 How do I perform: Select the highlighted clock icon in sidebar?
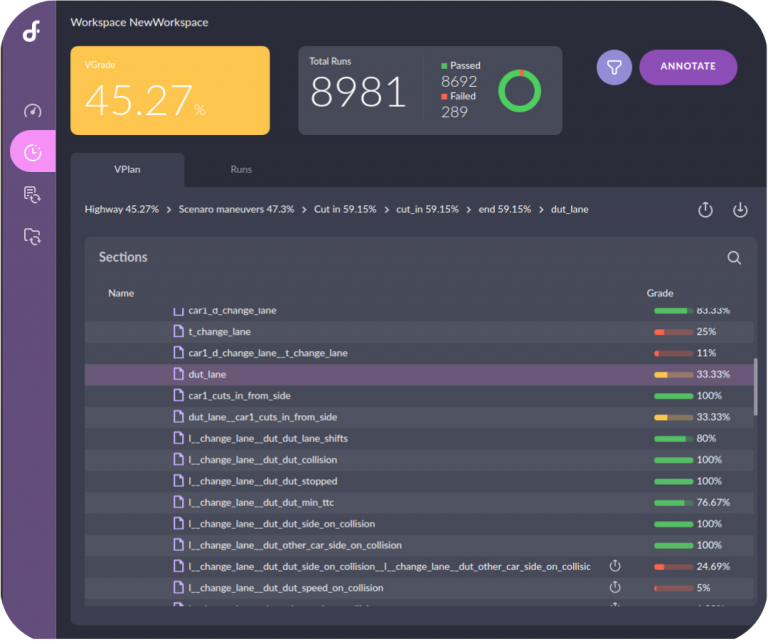coord(33,152)
